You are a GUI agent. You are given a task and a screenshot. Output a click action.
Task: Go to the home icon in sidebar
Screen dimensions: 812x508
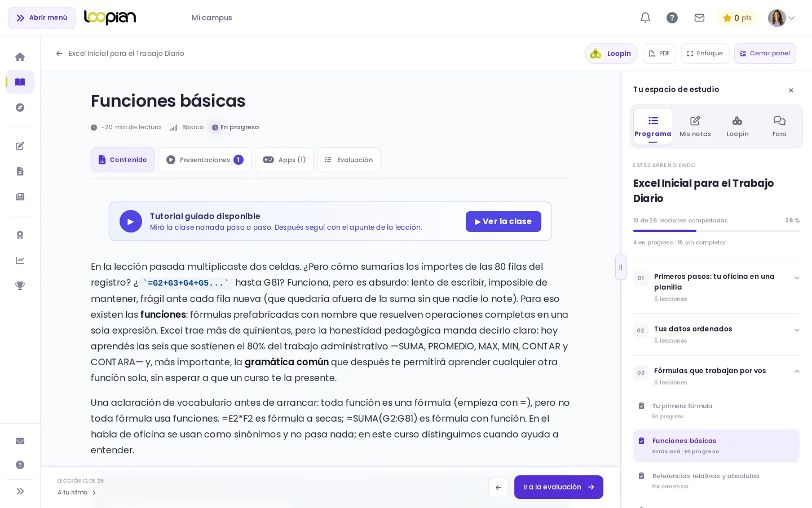(x=20, y=56)
